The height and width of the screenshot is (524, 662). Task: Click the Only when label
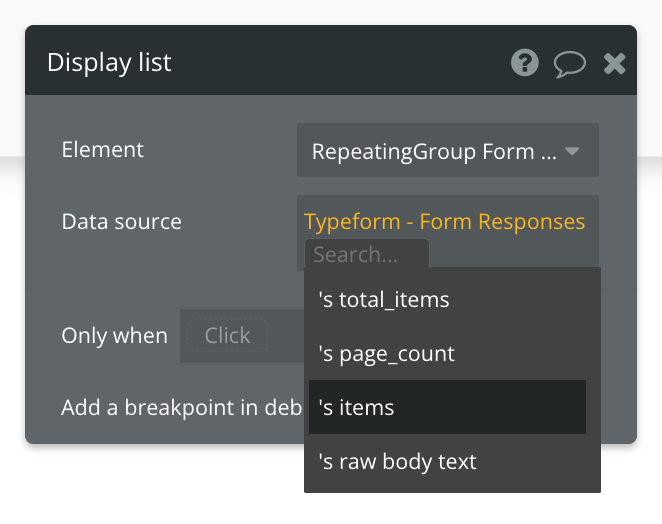click(x=114, y=335)
